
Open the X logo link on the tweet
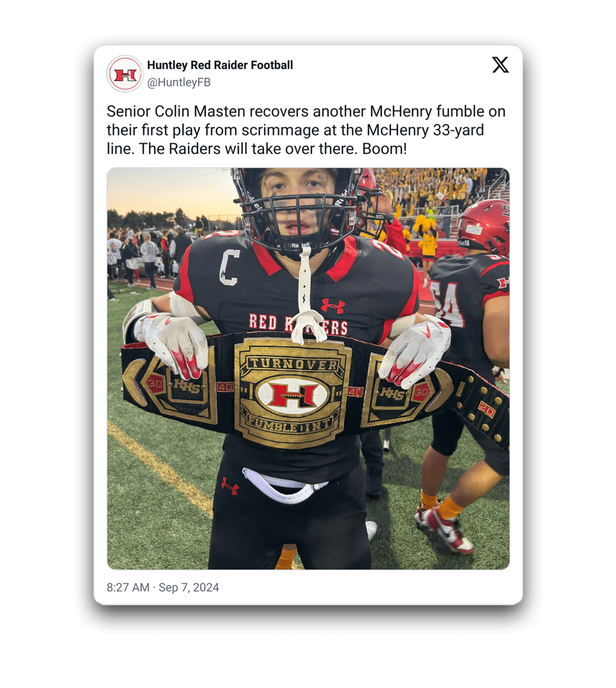tap(500, 65)
